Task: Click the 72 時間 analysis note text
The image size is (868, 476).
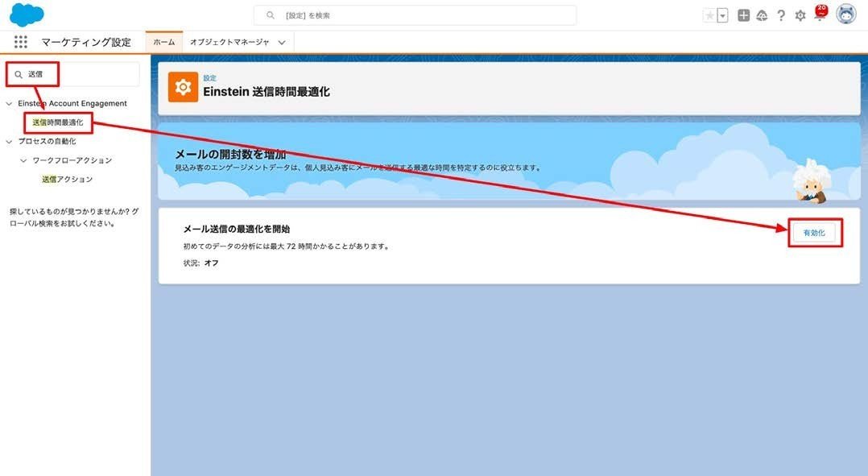Action: (x=286, y=246)
